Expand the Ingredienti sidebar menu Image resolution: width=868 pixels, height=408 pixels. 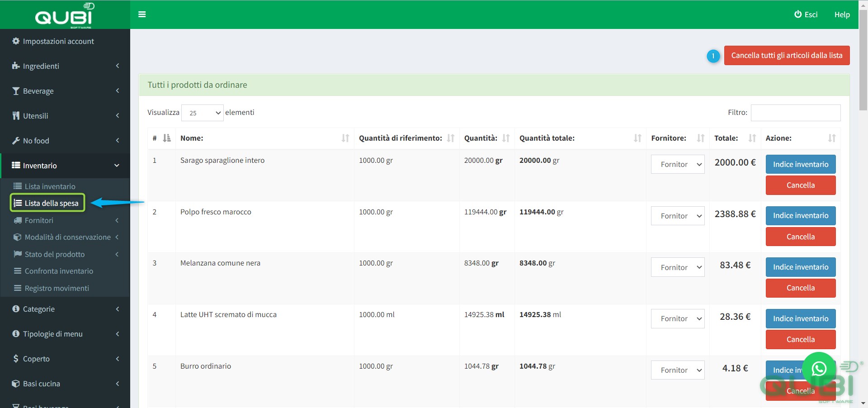point(65,66)
